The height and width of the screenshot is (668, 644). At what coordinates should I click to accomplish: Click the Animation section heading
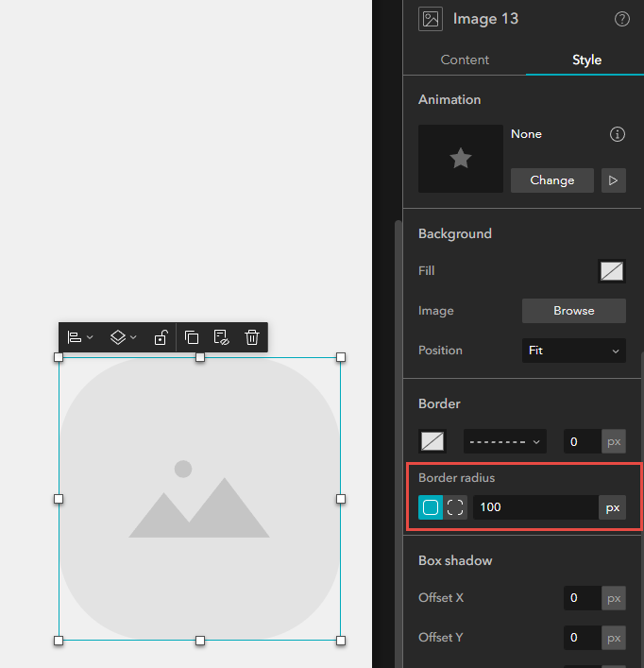449,100
